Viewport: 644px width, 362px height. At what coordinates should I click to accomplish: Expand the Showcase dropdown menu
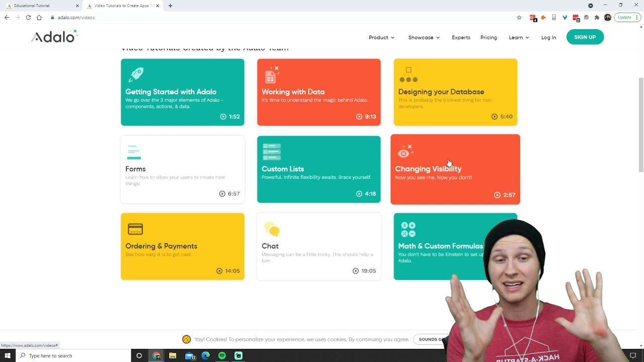pos(424,37)
